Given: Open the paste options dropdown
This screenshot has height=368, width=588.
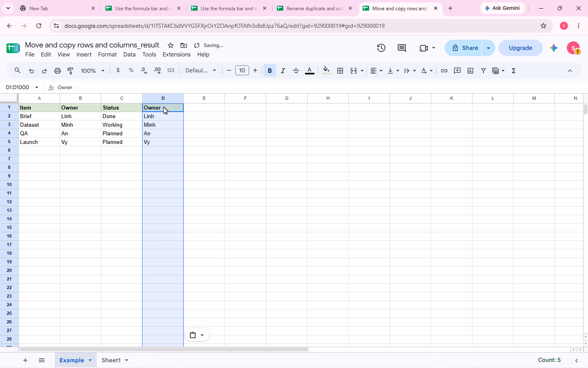Looking at the screenshot, I should 197,335.
